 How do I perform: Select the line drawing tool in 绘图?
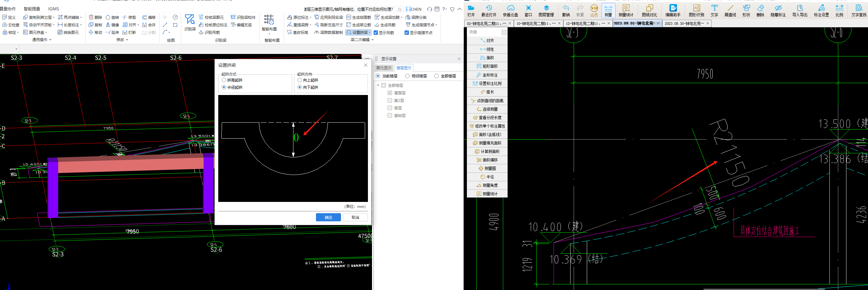click(x=165, y=25)
